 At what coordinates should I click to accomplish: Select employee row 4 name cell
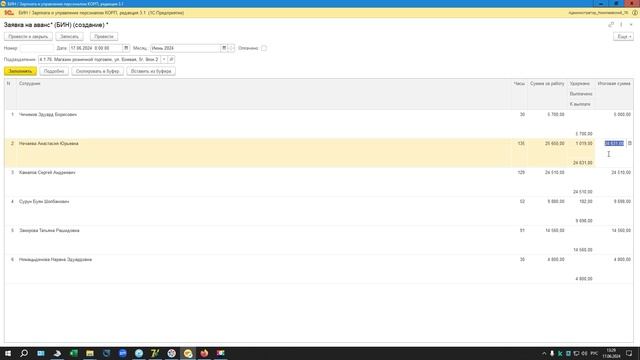(x=44, y=202)
